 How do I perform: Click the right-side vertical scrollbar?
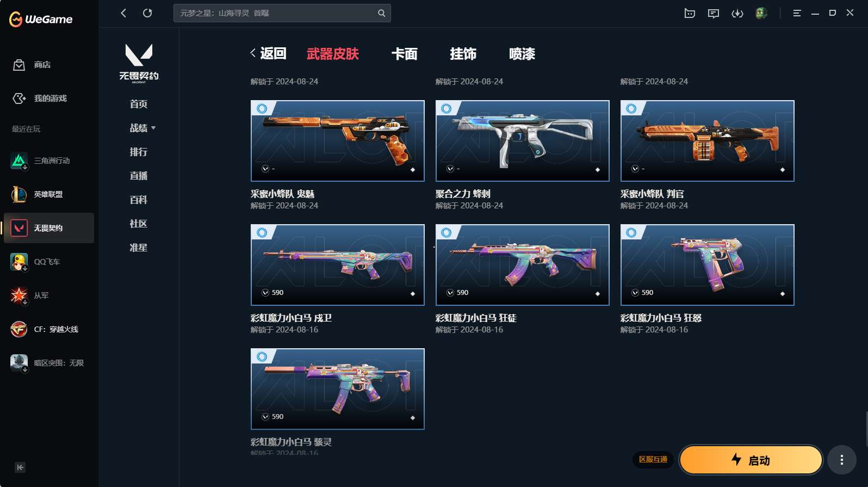coord(866,430)
